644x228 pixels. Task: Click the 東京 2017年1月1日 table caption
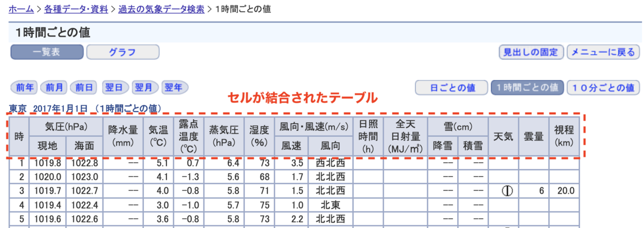[x=85, y=108]
